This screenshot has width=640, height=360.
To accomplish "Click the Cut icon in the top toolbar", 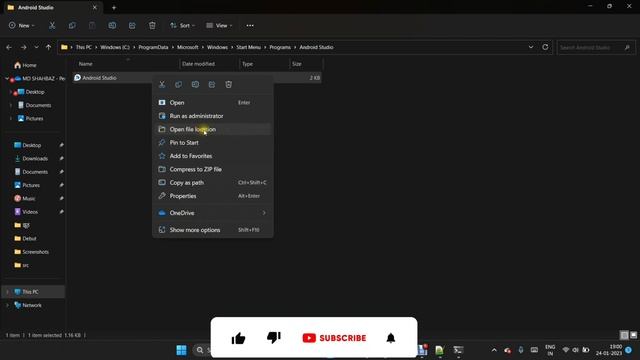I will [52, 25].
